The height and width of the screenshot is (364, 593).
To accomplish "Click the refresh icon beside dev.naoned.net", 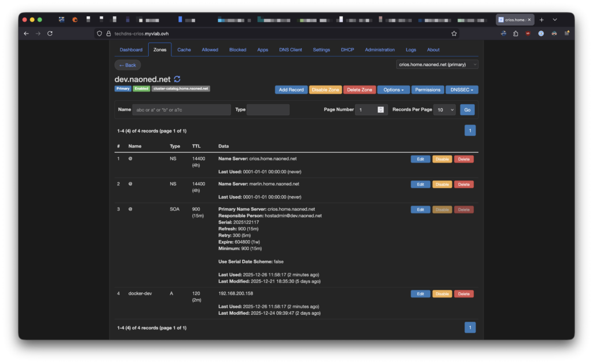I will (x=177, y=79).
